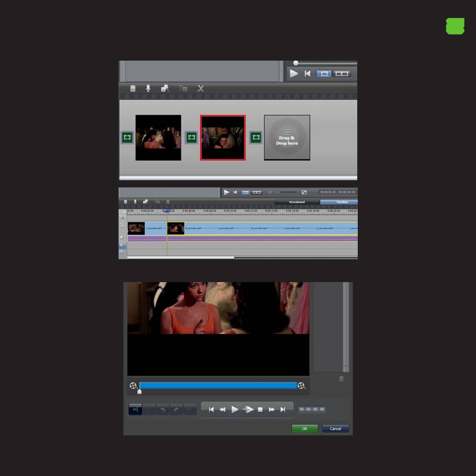The image size is (476, 476).
Task: Click the video track reel icon
Action: pyautogui.click(x=122, y=225)
